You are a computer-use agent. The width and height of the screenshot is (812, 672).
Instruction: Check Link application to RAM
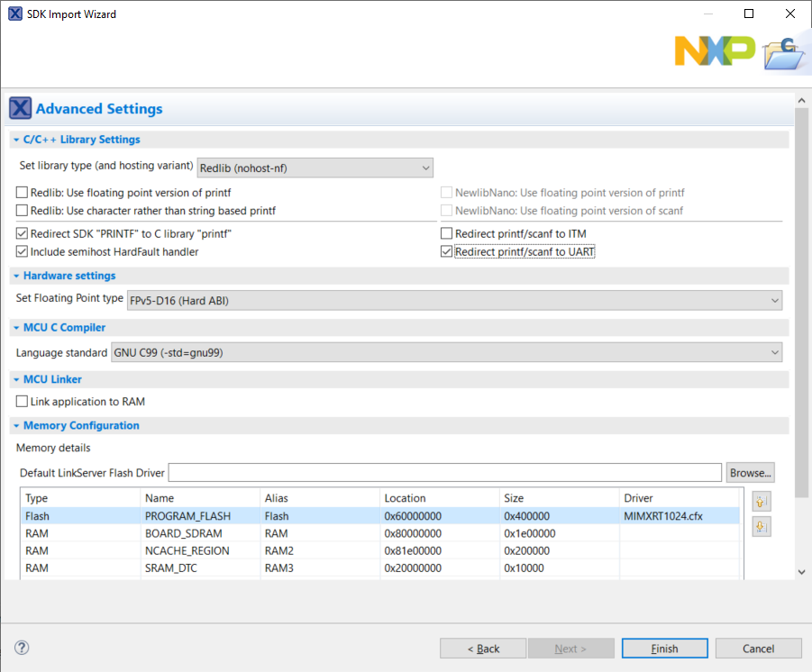(20, 401)
